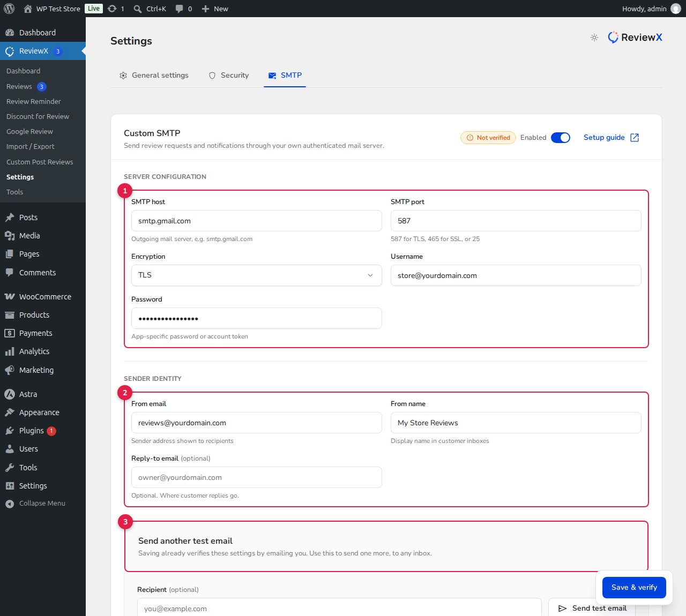Viewport: 686px width, 616px height.
Task: Click the plus New icon in admin bar
Action: [205, 9]
